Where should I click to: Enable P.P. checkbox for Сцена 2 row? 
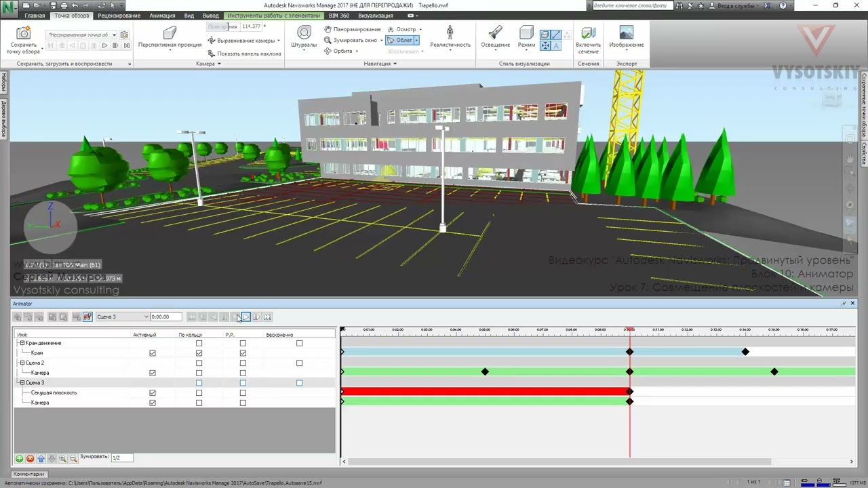[243, 363]
